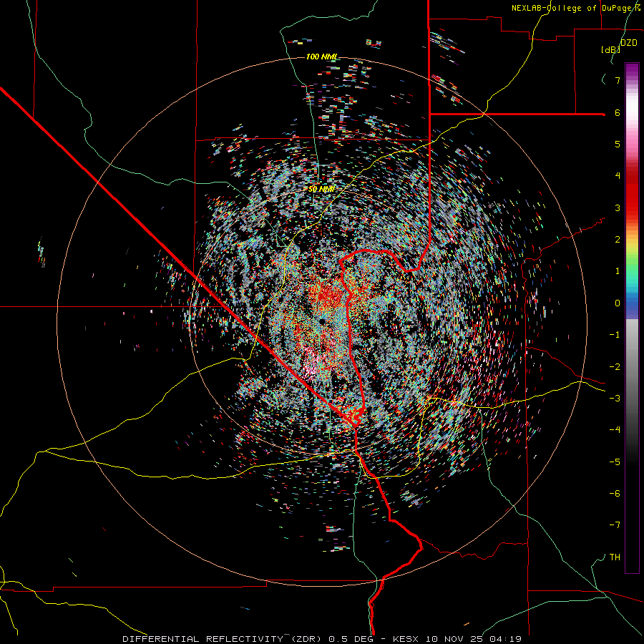Screen dimensions: 644x644
Task: Click the DZD product label
Action: [x=629, y=43]
